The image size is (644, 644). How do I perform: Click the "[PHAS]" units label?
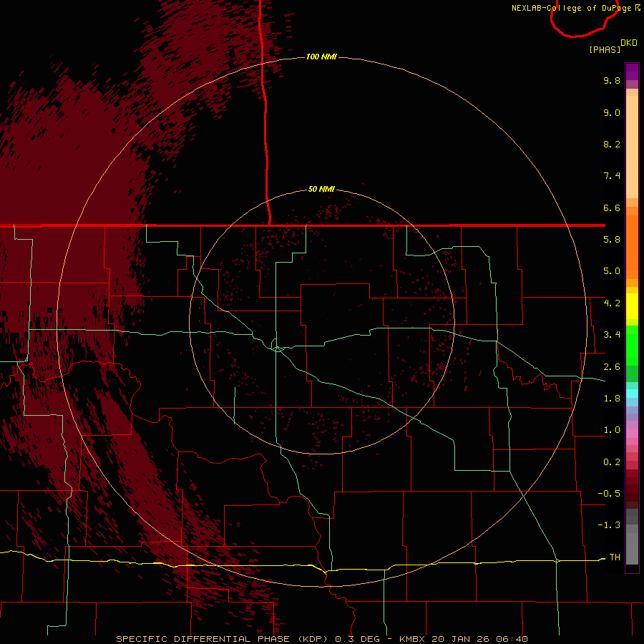605,49
